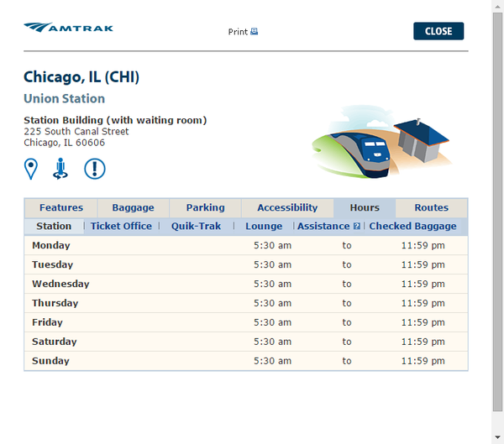The width and height of the screenshot is (504, 444).
Task: Click Sunday's 11:59 pm closing time
Action: (423, 361)
